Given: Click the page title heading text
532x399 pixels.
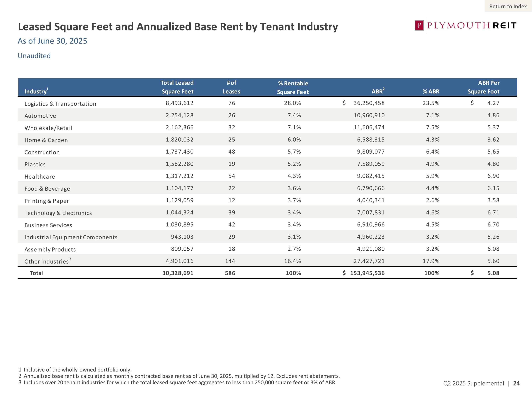Looking at the screenshot, I should 178,27.
